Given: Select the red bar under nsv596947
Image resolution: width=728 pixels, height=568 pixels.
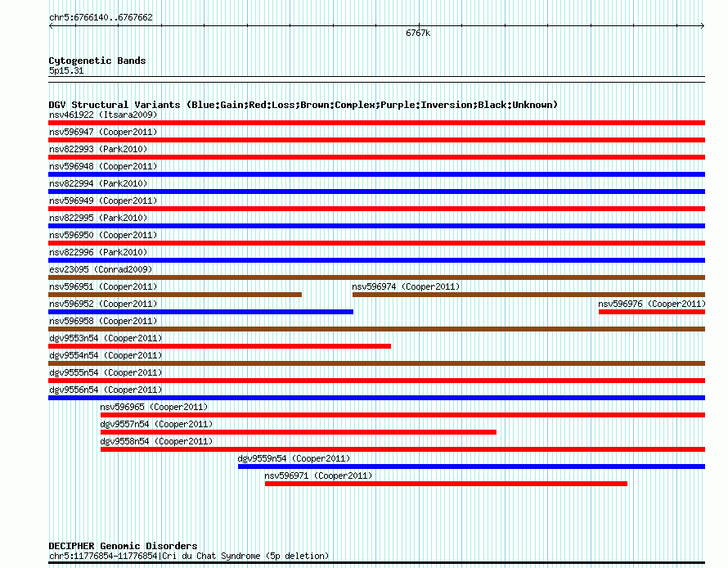Looking at the screenshot, I should [376, 140].
